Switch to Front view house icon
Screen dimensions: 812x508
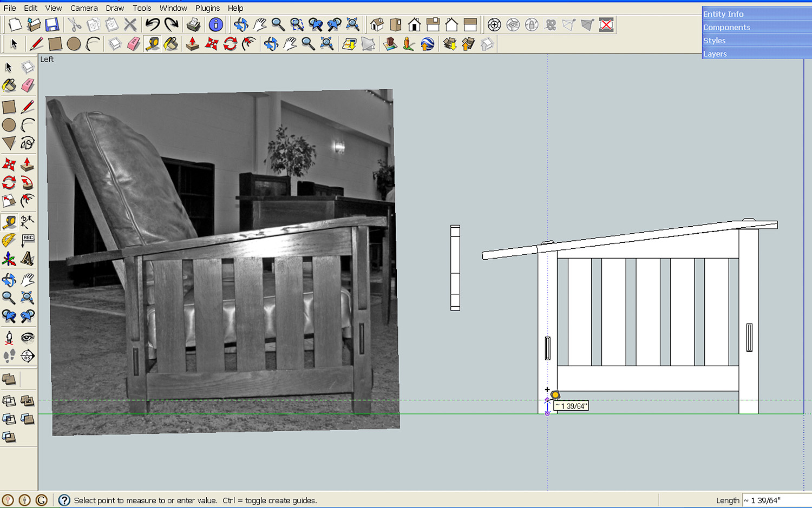[x=415, y=25]
